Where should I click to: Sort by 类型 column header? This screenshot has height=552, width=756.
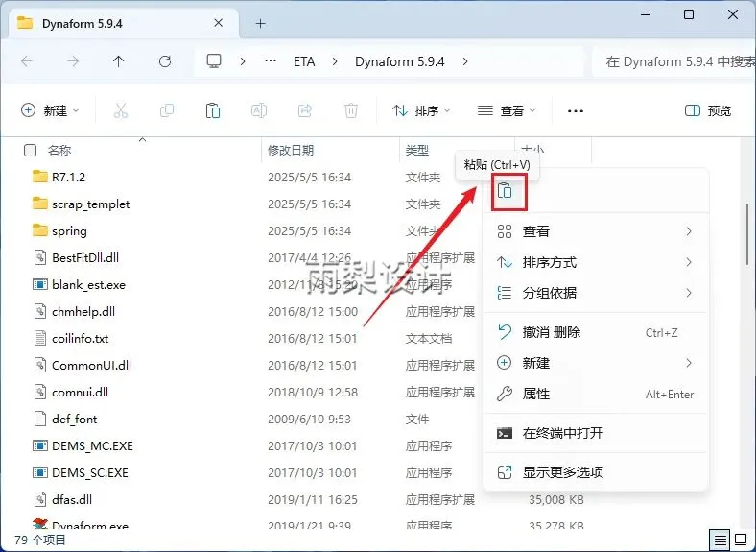(x=417, y=151)
